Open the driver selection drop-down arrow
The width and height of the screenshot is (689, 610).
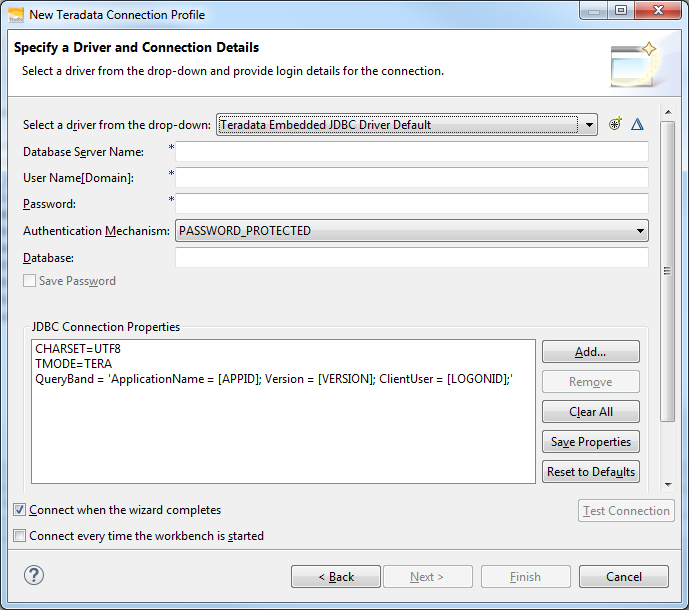click(x=590, y=125)
